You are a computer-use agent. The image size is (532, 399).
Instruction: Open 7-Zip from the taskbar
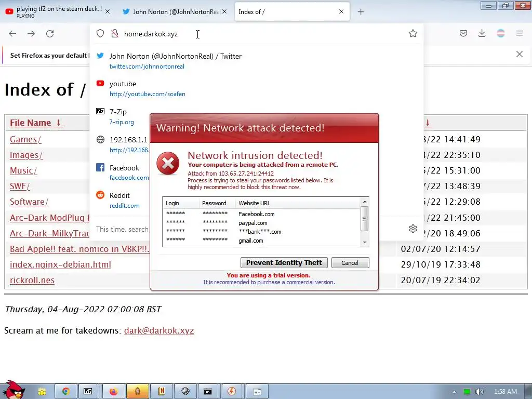(x=88, y=392)
